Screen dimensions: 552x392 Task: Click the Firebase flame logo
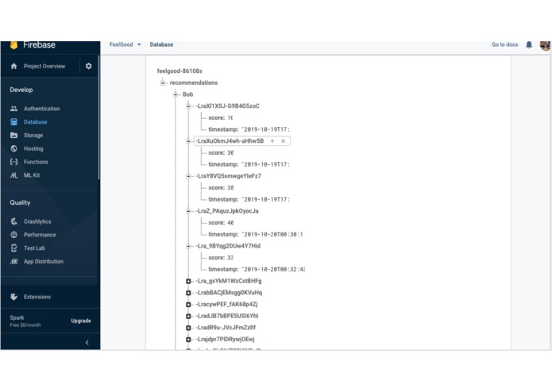[x=14, y=45]
